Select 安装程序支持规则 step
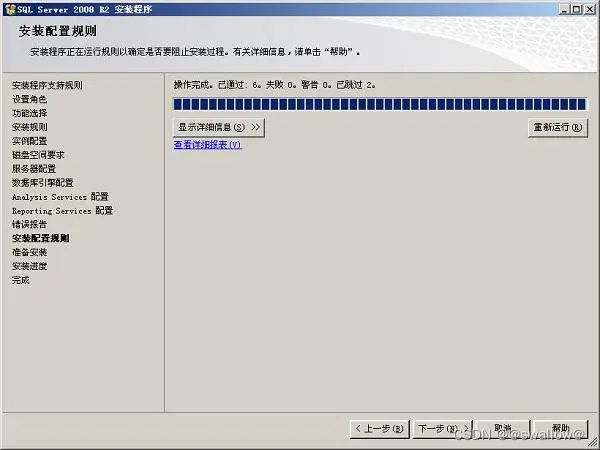 [47, 85]
